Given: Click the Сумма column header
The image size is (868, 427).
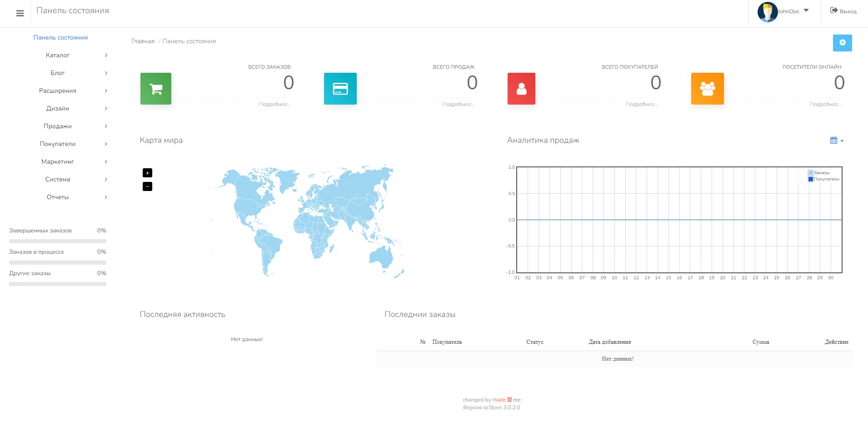Looking at the screenshot, I should tap(761, 342).
